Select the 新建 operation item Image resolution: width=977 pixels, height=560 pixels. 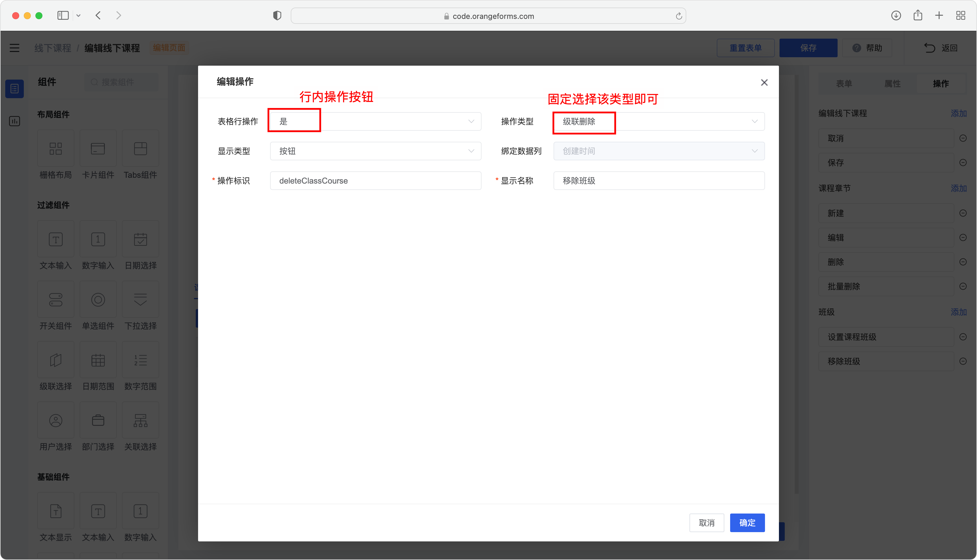(886, 213)
